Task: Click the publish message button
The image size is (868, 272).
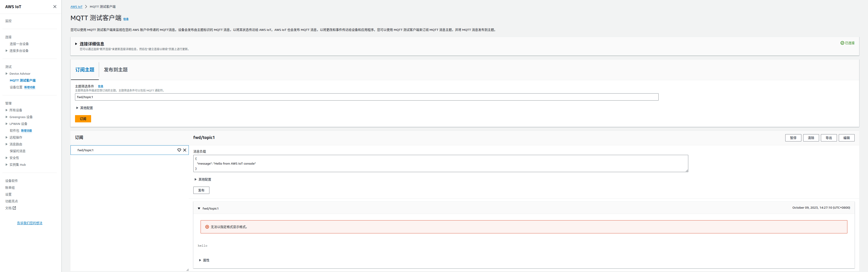Action: pyautogui.click(x=201, y=190)
